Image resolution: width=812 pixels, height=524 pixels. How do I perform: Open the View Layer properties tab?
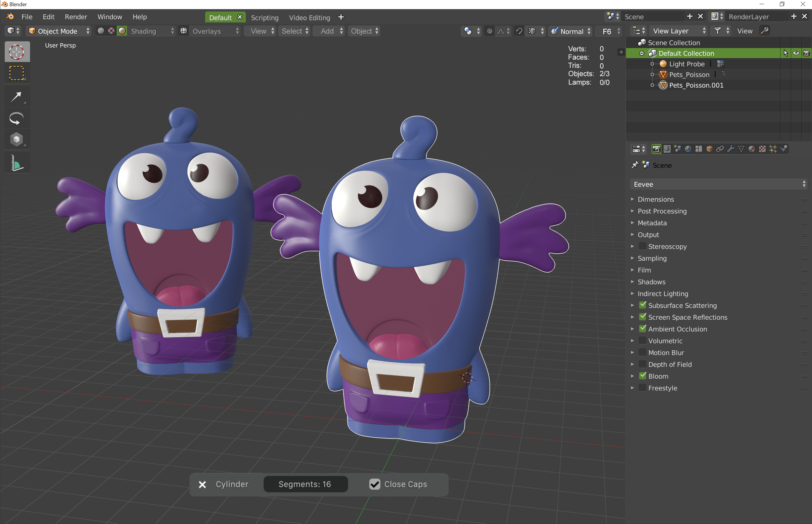tap(667, 149)
